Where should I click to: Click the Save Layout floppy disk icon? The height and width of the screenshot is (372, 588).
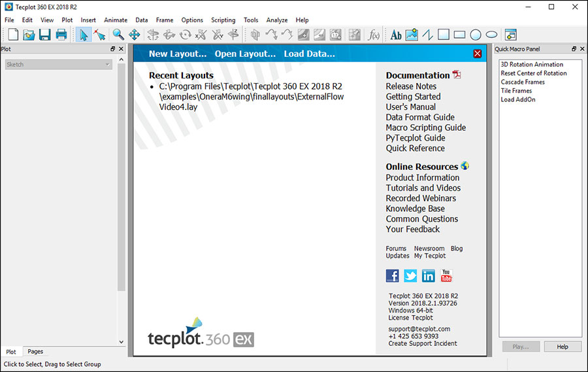(x=45, y=35)
